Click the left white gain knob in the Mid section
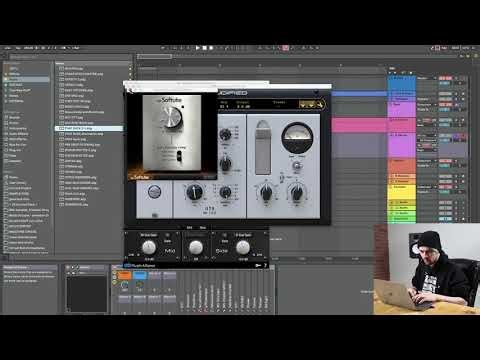The height and width of the screenshot is (360, 480). [149, 247]
